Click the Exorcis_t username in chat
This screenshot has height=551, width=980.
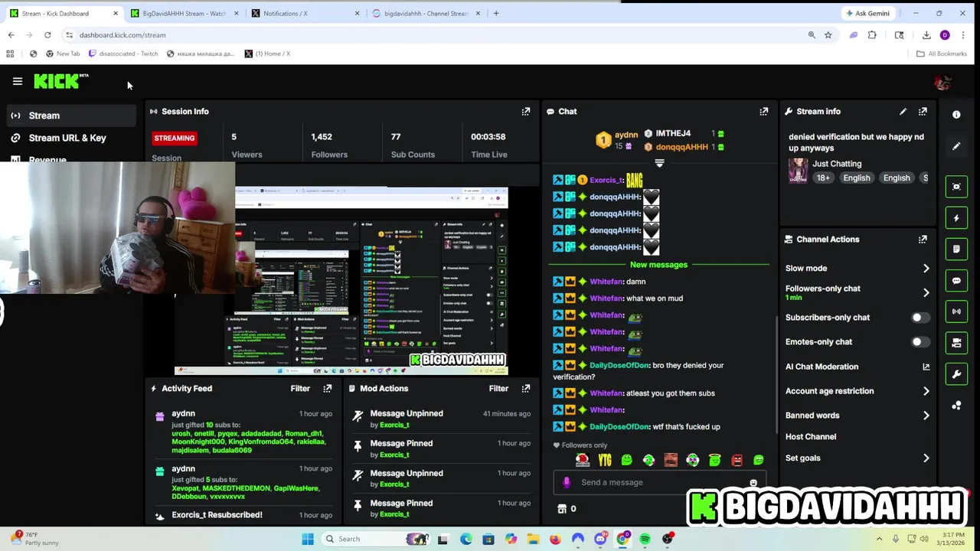(606, 181)
